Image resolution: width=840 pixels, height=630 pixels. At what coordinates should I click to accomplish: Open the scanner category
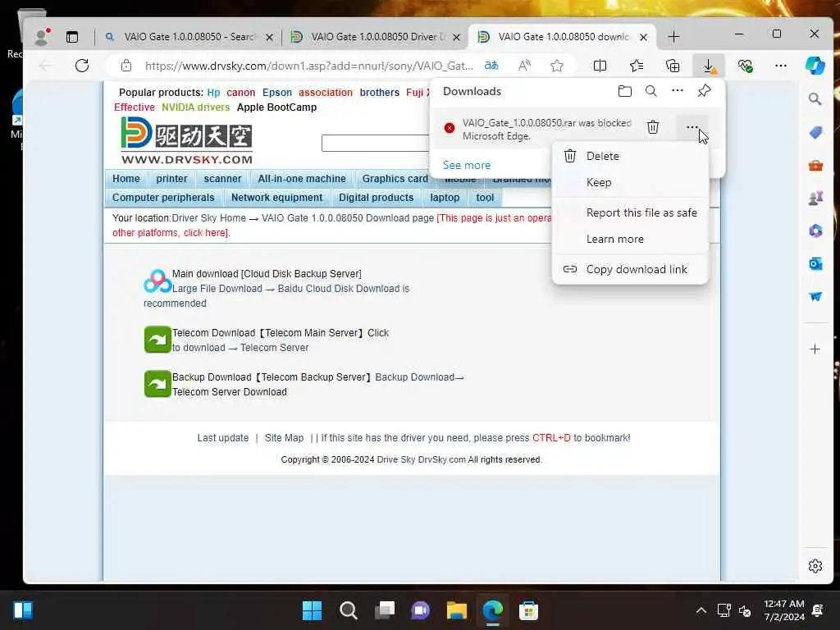(x=223, y=179)
